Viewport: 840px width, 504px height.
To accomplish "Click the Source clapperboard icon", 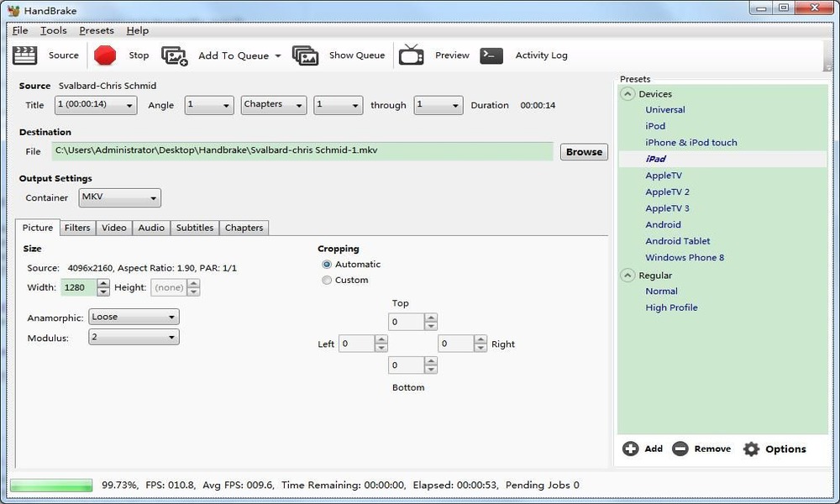I will (x=25, y=55).
